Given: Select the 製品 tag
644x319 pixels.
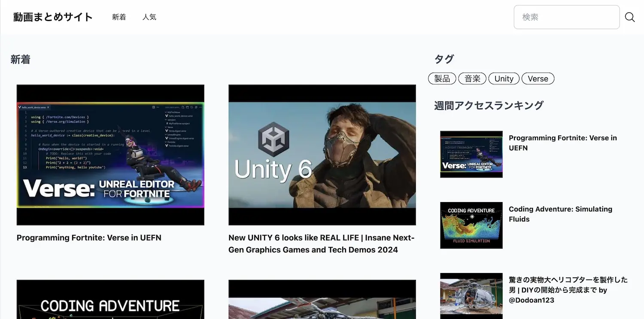Looking at the screenshot, I should [442, 79].
